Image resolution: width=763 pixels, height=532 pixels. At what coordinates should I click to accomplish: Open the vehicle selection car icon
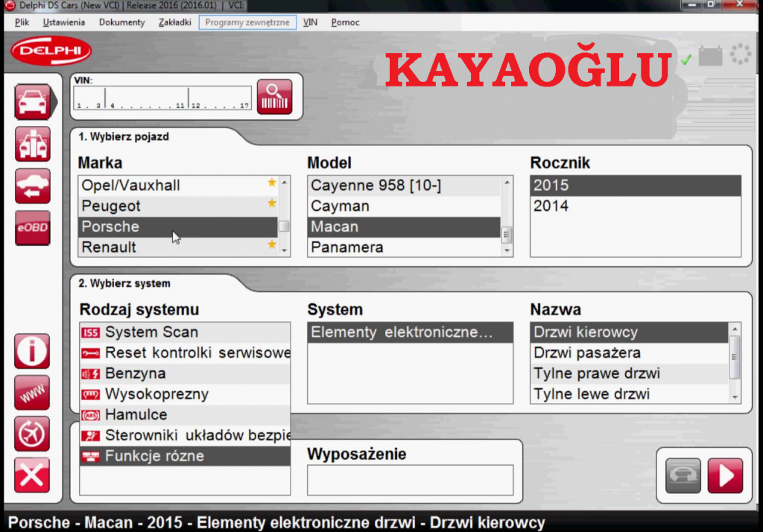click(x=33, y=102)
